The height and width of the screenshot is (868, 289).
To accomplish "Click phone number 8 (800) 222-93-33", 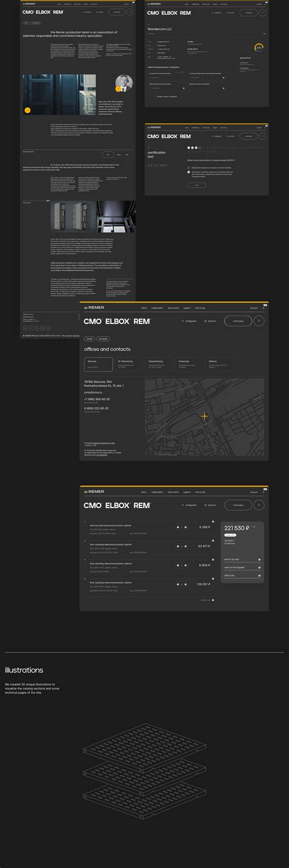I will click(x=96, y=408).
